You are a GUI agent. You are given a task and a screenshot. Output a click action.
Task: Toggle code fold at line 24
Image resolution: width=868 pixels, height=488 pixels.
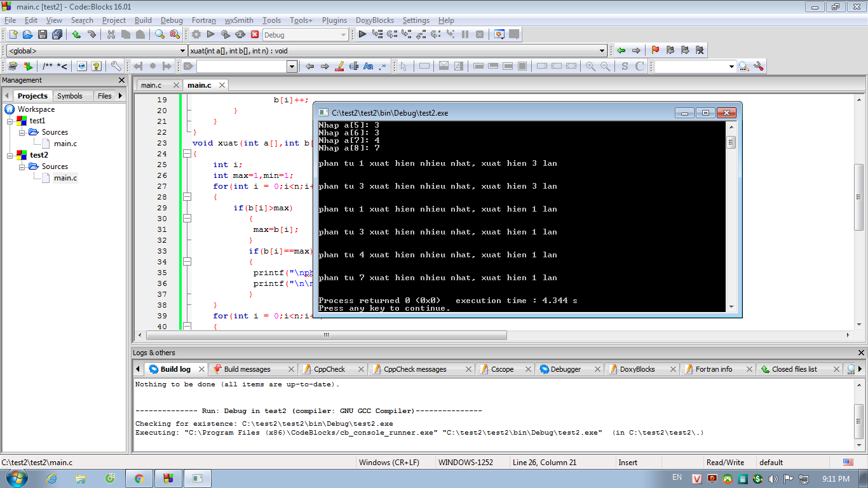pyautogui.click(x=187, y=154)
